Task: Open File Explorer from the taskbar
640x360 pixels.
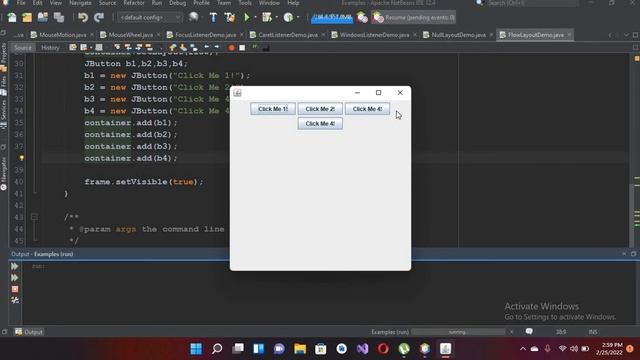Action: click(x=300, y=349)
